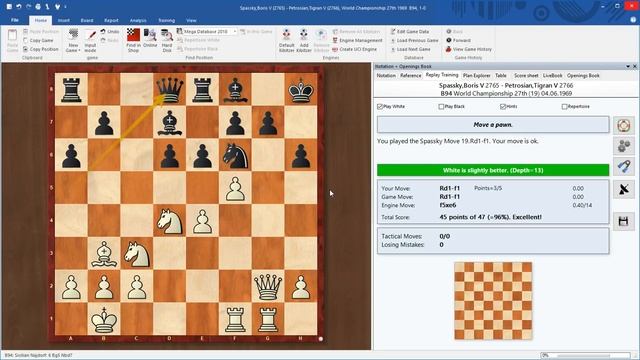Screen dimensions: 640x360
Task: Click Edit Game Data
Action: pos(409,31)
